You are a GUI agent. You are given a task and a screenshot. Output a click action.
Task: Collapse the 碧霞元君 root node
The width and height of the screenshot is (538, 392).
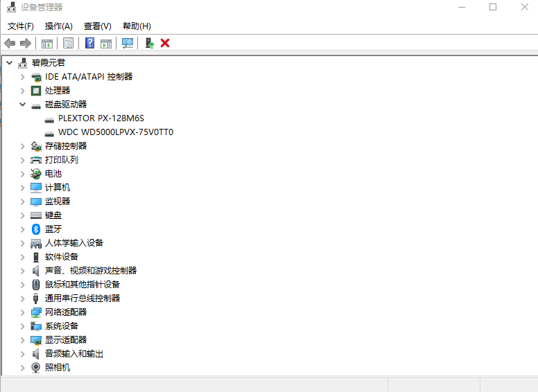tap(10, 63)
